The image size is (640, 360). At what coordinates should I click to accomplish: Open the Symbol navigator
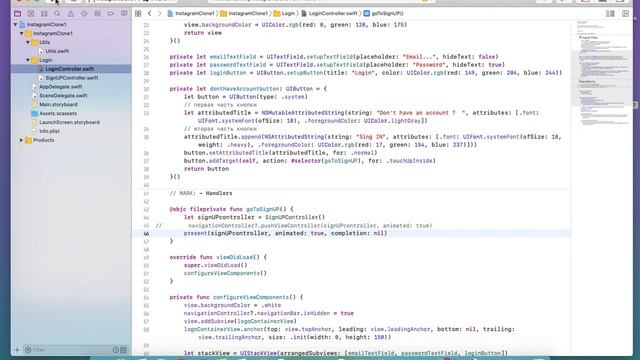point(44,13)
